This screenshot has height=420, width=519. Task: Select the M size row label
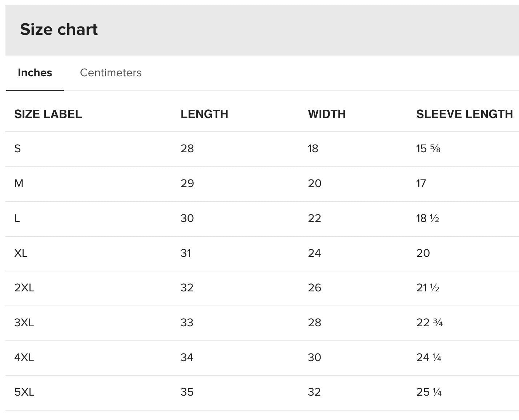point(19,183)
